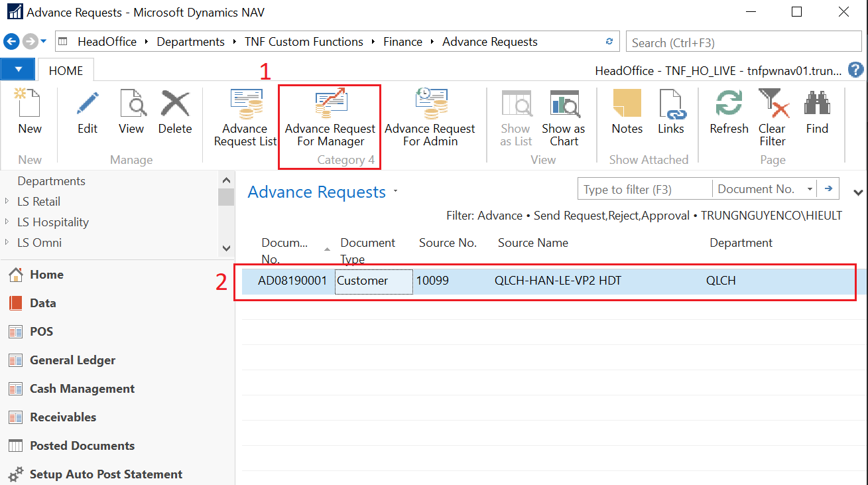Click Advance Requests breadcrumb
The image size is (868, 485).
tap(490, 42)
